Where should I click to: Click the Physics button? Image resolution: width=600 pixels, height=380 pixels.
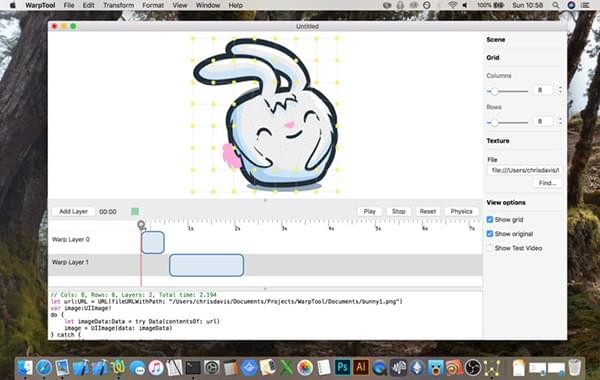461,211
